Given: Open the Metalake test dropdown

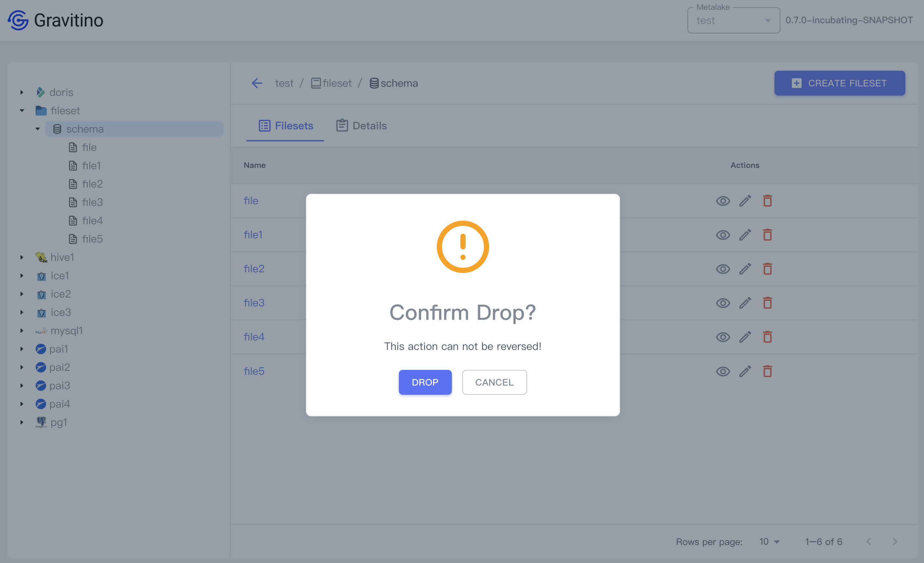Looking at the screenshot, I should click(733, 21).
